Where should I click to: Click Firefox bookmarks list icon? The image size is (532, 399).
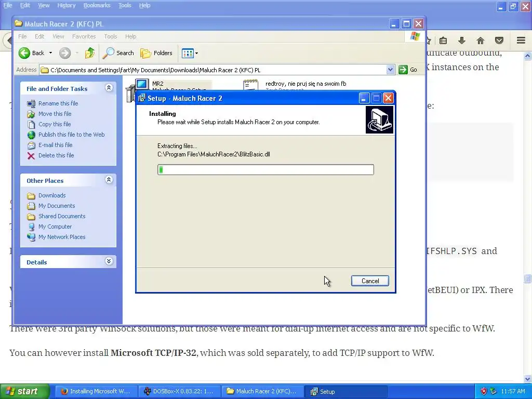pyautogui.click(x=443, y=41)
